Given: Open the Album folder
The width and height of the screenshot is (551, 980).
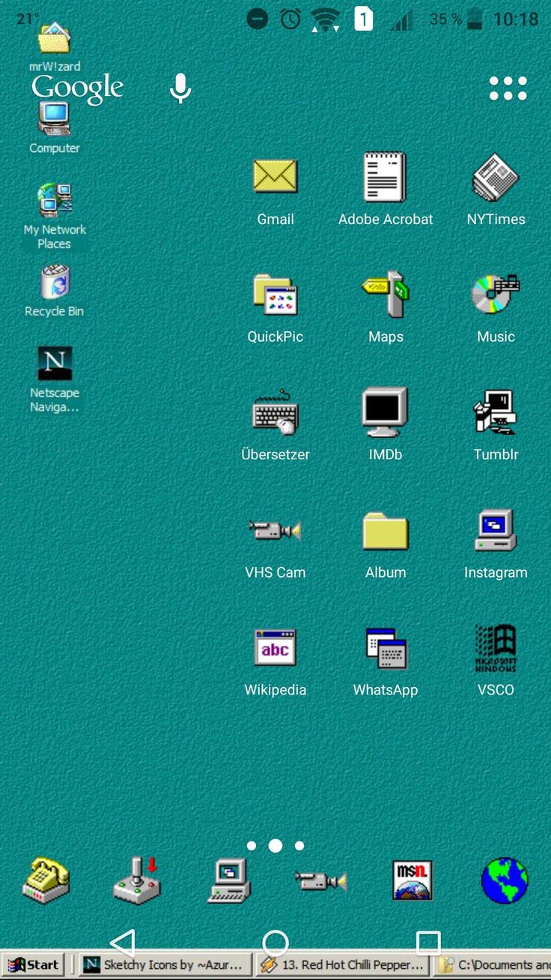Looking at the screenshot, I should tap(386, 530).
